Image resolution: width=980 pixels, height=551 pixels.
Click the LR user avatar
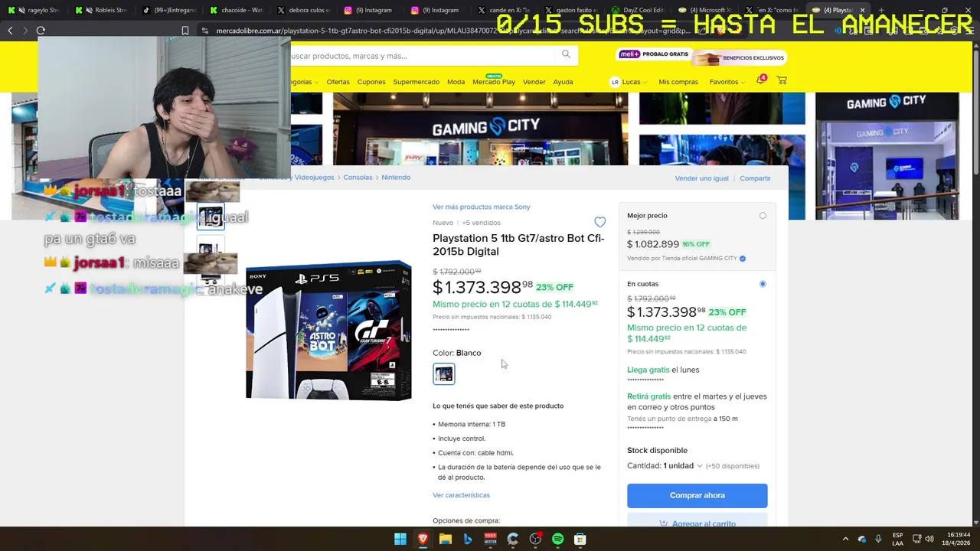(x=615, y=82)
